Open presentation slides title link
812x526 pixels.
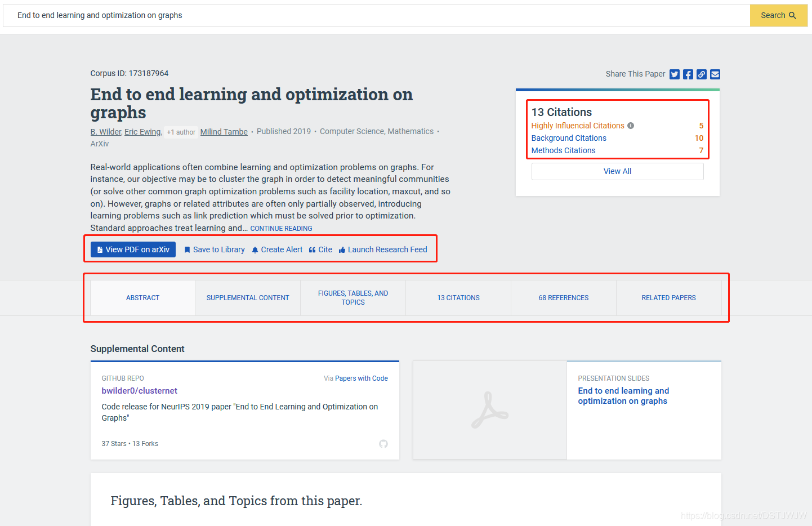(x=623, y=396)
